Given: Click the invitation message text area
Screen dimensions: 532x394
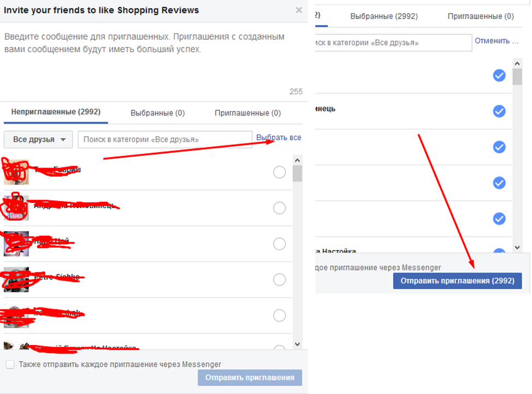Looking at the screenshot, I should coord(153,60).
